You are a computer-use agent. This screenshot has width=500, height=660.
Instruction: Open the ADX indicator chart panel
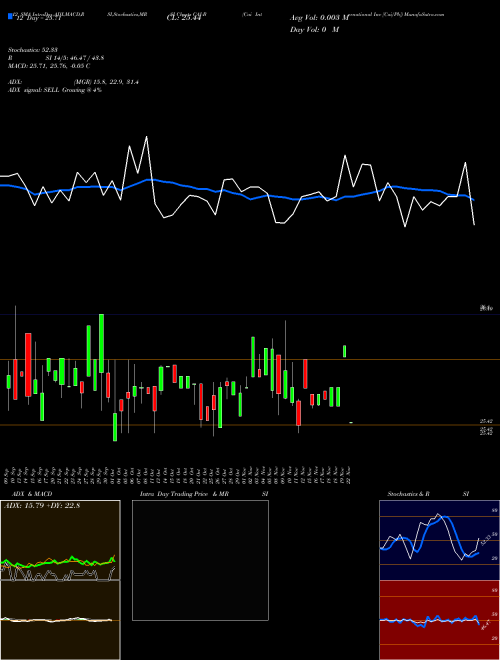pyautogui.click(x=60, y=540)
